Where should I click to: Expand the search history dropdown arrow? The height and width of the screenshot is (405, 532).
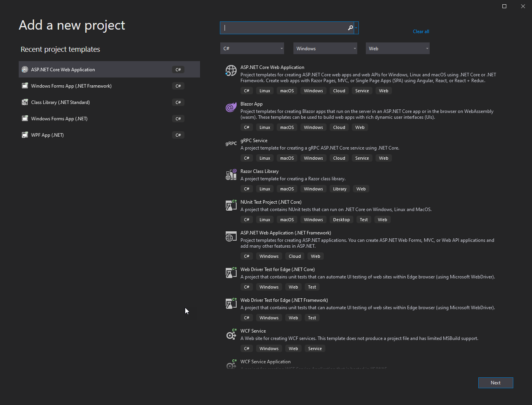[356, 28]
